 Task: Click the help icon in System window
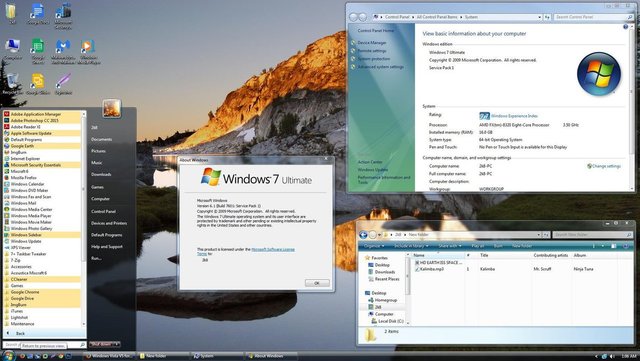click(x=625, y=27)
